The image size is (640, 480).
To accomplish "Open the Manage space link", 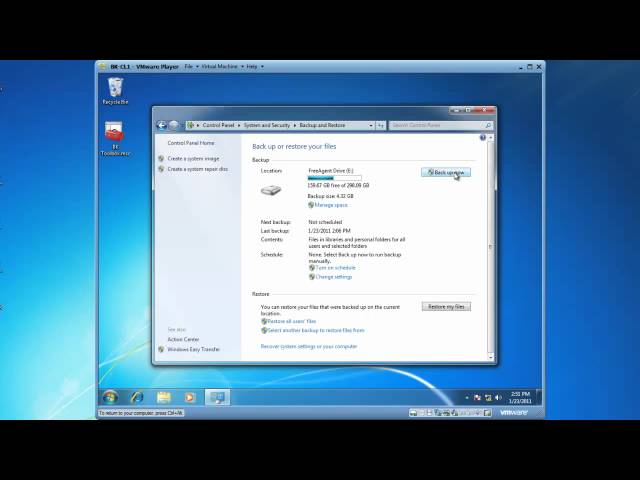I will pyautogui.click(x=331, y=205).
